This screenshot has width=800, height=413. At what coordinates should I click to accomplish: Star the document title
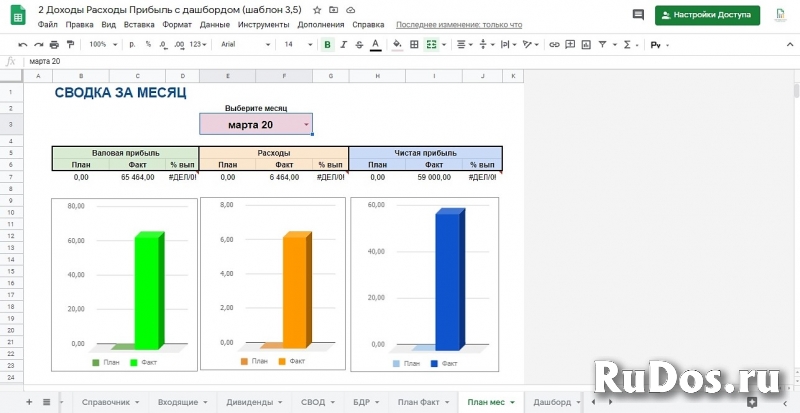coord(317,9)
